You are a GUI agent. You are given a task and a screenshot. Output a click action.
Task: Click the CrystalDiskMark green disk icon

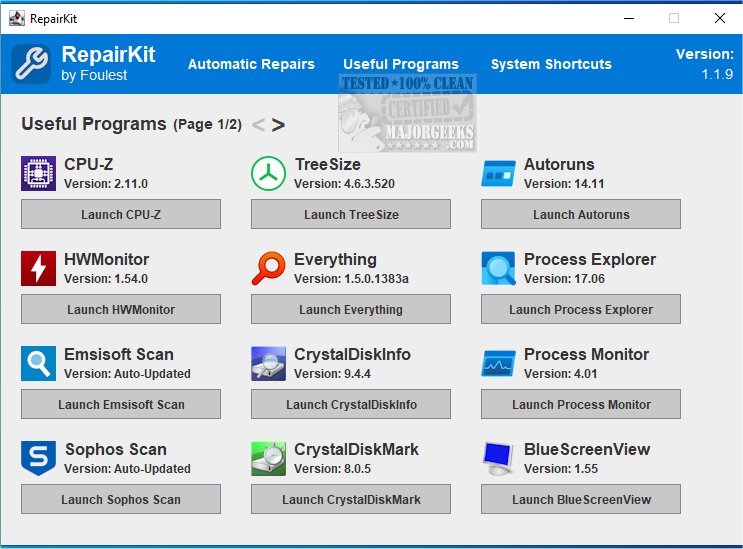point(268,458)
